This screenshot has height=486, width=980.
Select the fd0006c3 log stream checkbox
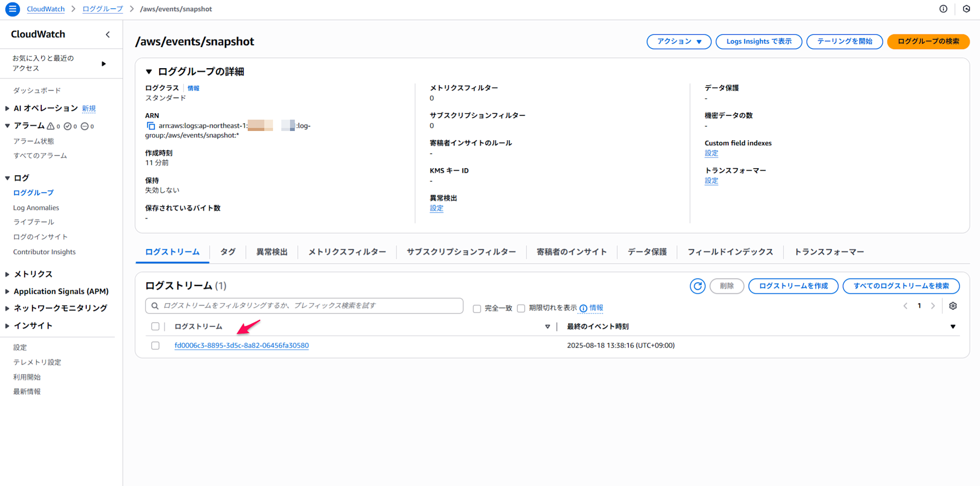coord(155,346)
